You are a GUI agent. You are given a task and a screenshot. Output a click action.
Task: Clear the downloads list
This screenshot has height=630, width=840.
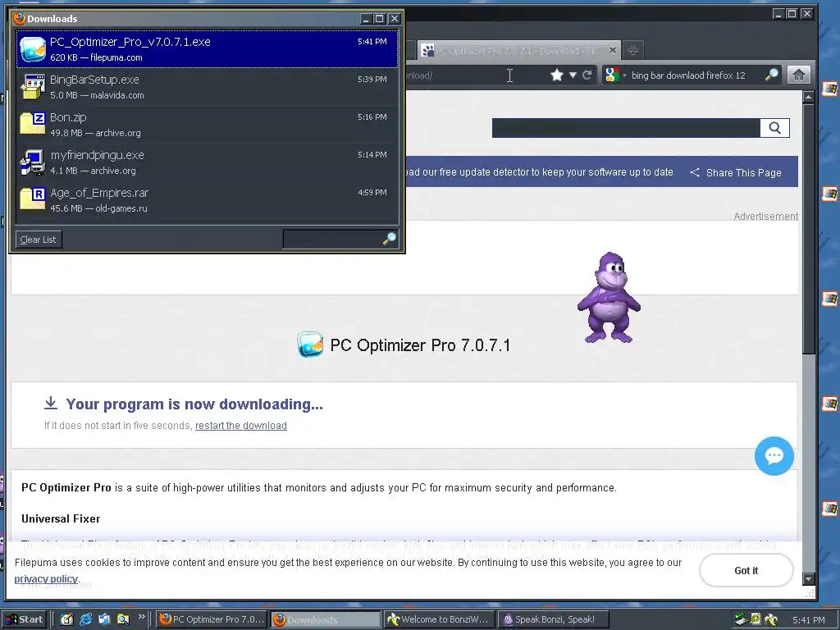coord(39,240)
